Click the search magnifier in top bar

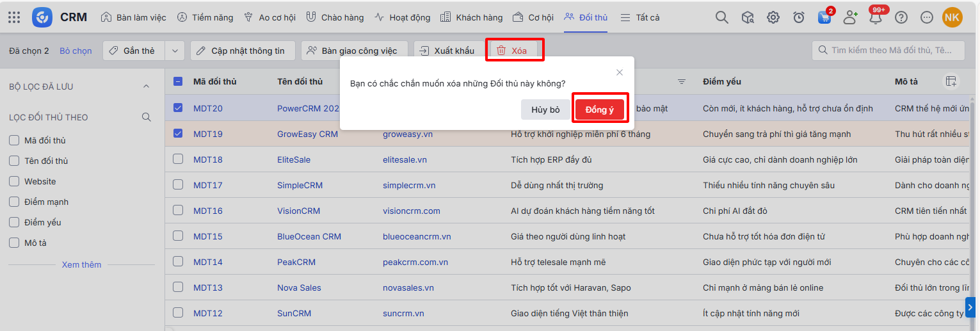pyautogui.click(x=721, y=17)
